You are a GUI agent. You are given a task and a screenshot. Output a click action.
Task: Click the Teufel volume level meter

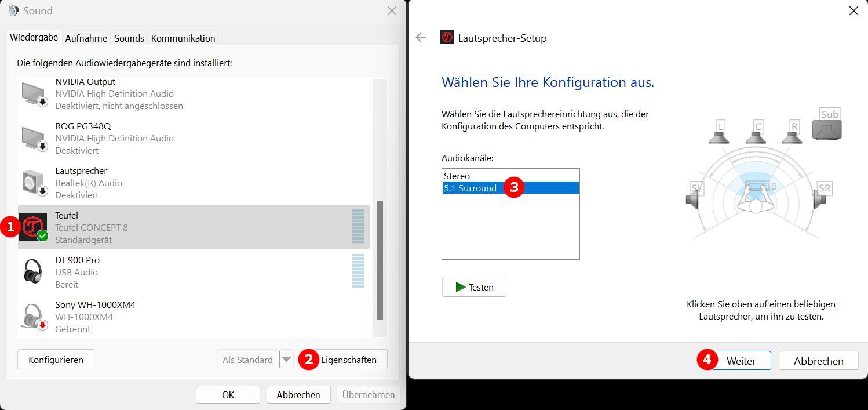click(359, 227)
